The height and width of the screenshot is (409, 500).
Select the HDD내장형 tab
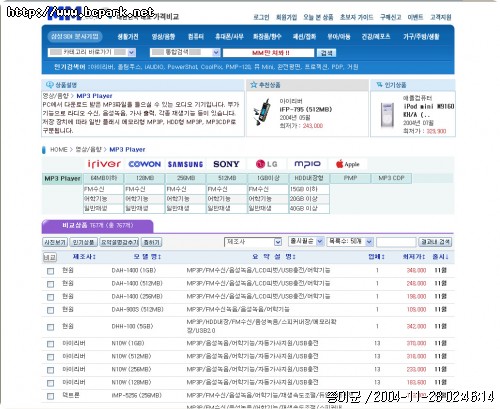tap(309, 178)
